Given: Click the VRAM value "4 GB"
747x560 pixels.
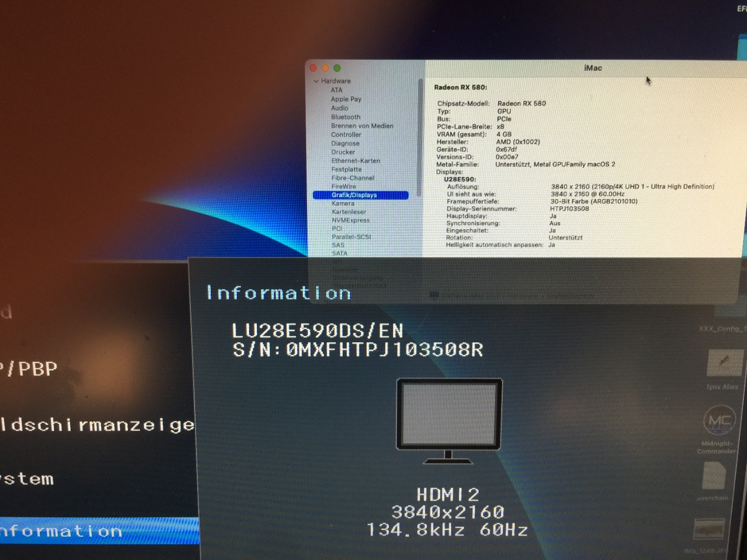Looking at the screenshot, I should click(x=504, y=134).
